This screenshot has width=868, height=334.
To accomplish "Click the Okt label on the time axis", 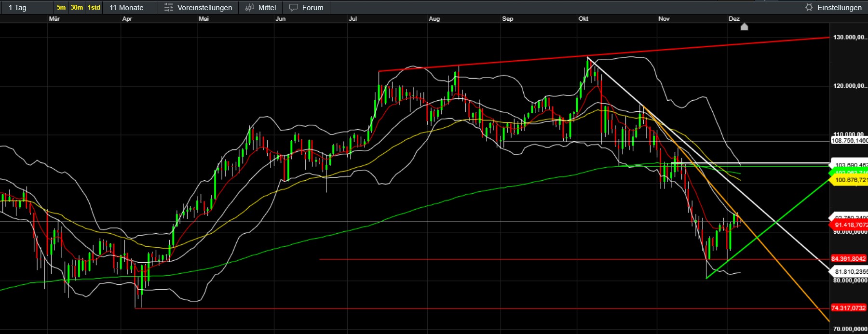I will pyautogui.click(x=583, y=19).
